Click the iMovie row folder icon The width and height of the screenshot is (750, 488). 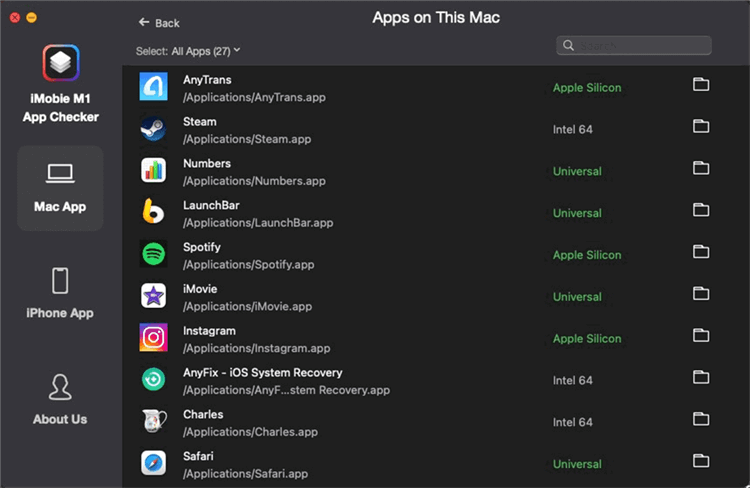pos(701,293)
